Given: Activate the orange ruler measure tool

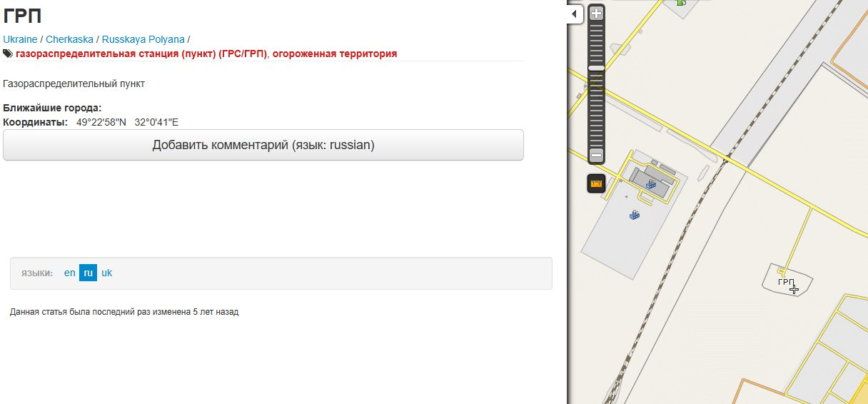Looking at the screenshot, I should (597, 183).
